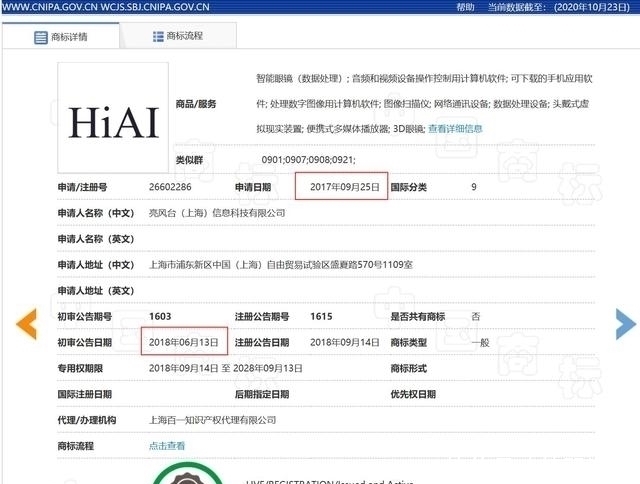Open the 查看详细信息 link
The width and height of the screenshot is (640, 484).
455,129
